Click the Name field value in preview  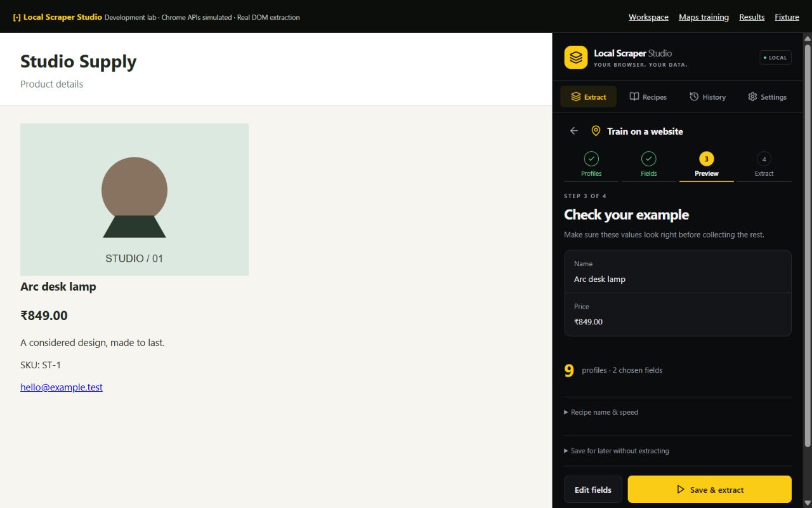599,279
